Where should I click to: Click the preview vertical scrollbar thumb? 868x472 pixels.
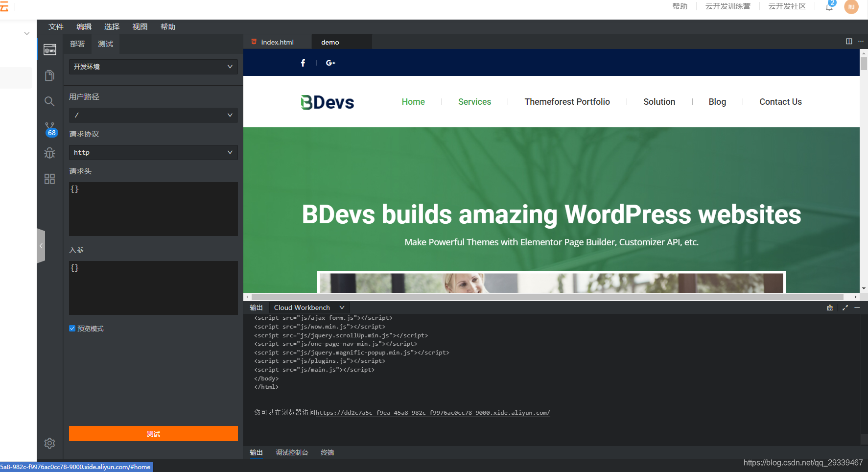click(x=864, y=64)
